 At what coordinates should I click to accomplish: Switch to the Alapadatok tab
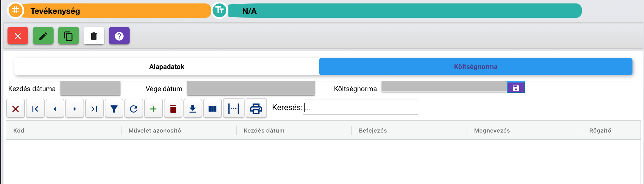coord(167,67)
